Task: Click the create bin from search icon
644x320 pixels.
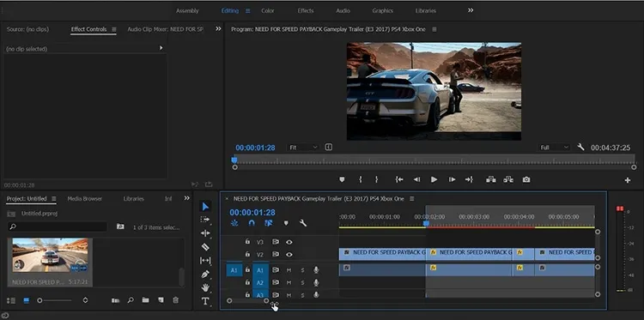Action: [x=120, y=226]
